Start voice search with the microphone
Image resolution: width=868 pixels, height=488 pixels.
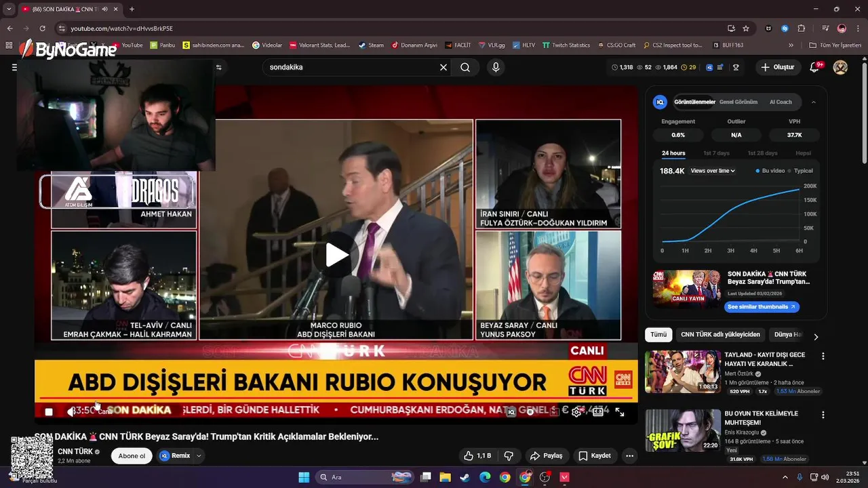(496, 67)
